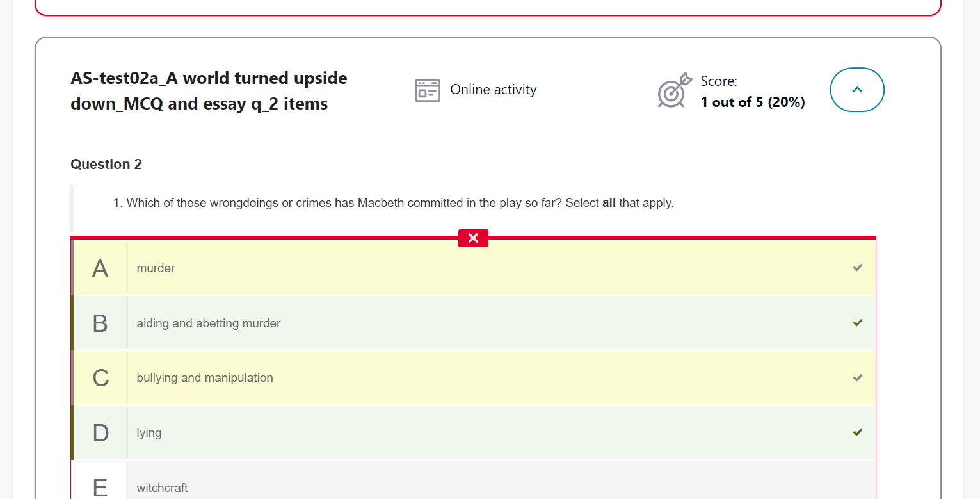Dismiss the flagged answer overlay
Screen dimensions: 980x499
[x=473, y=238]
